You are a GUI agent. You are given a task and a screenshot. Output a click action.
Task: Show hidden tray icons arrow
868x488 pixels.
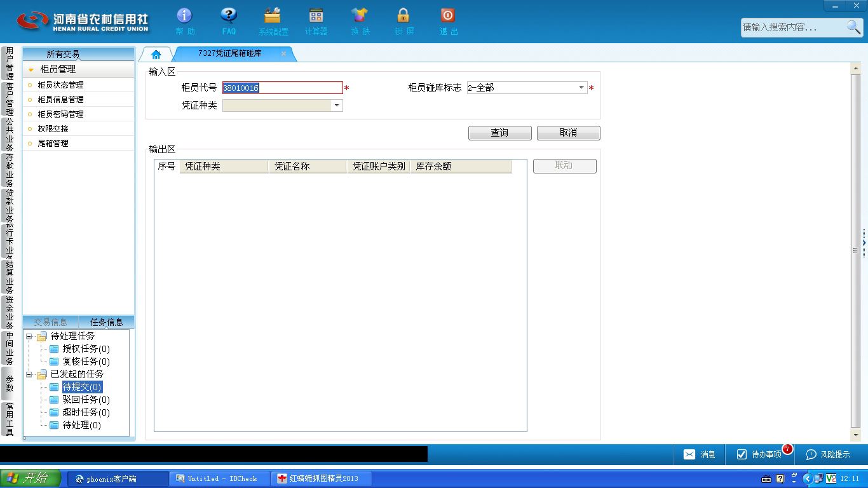tap(808, 478)
